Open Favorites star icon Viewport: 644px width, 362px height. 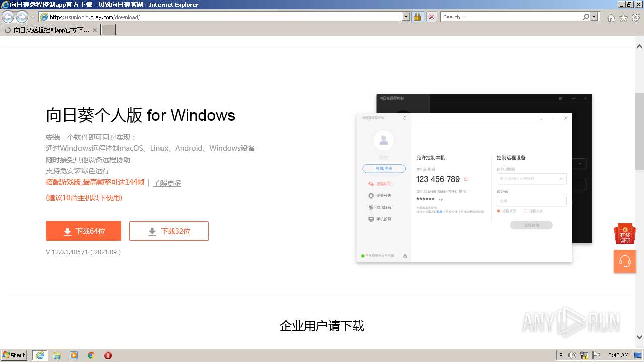(x=623, y=18)
